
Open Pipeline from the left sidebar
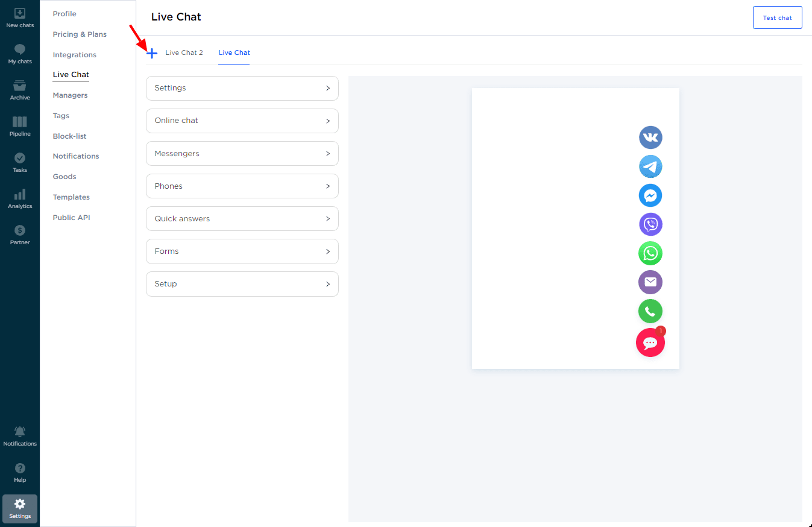(x=20, y=126)
